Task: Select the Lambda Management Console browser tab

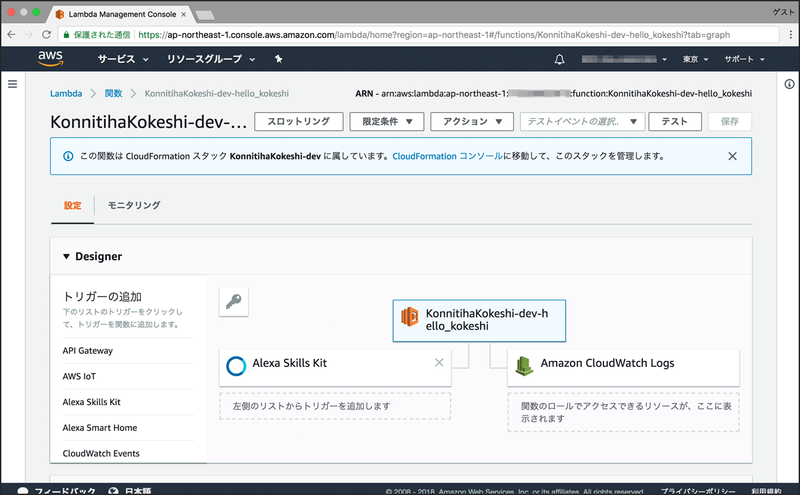Action: point(121,14)
